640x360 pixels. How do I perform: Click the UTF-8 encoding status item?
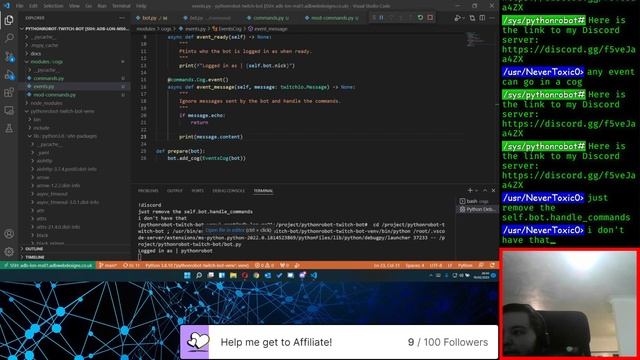[x=436, y=265]
